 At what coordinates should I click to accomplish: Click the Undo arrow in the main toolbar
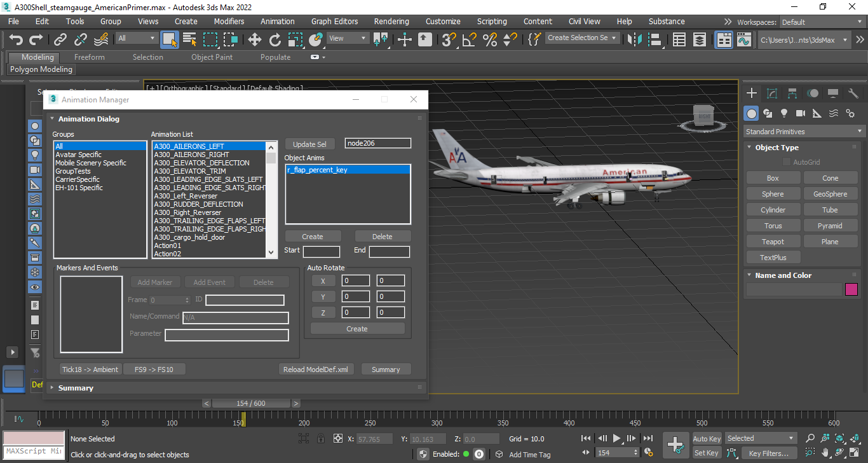click(x=16, y=39)
